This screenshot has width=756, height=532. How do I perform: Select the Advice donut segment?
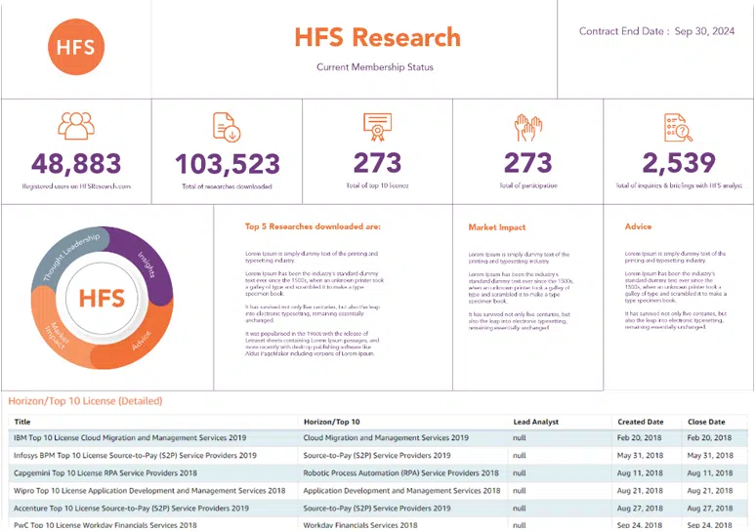tap(138, 340)
